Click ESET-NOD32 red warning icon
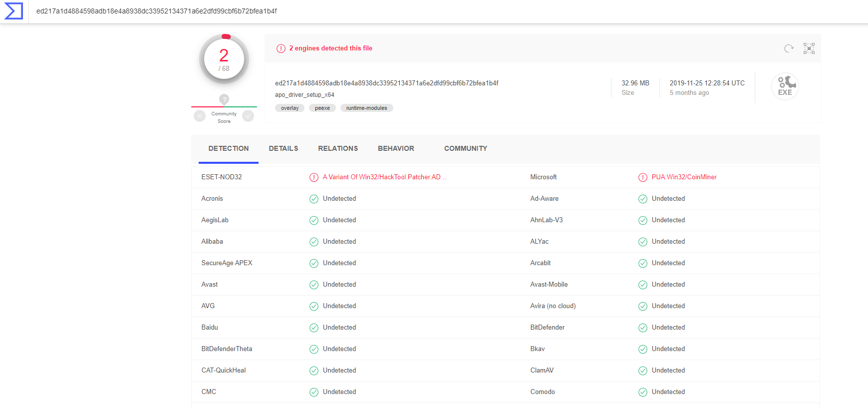The height and width of the screenshot is (408, 868). click(x=314, y=177)
